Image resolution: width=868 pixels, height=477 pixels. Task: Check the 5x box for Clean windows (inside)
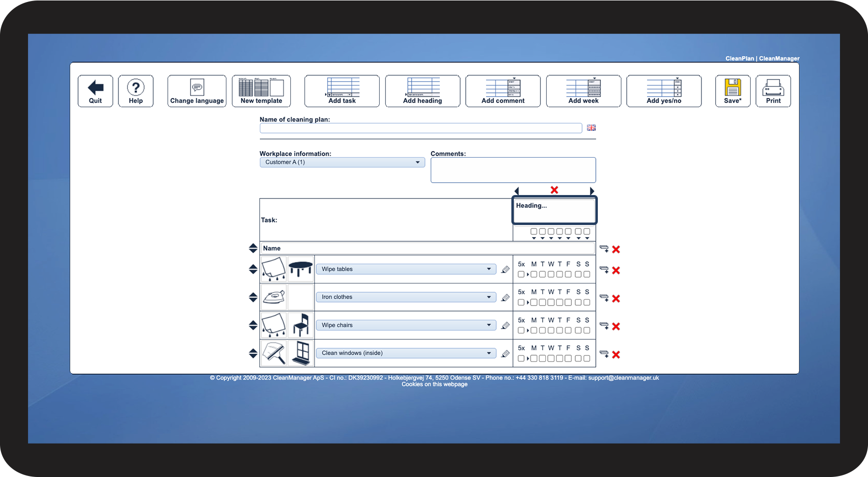521,359
